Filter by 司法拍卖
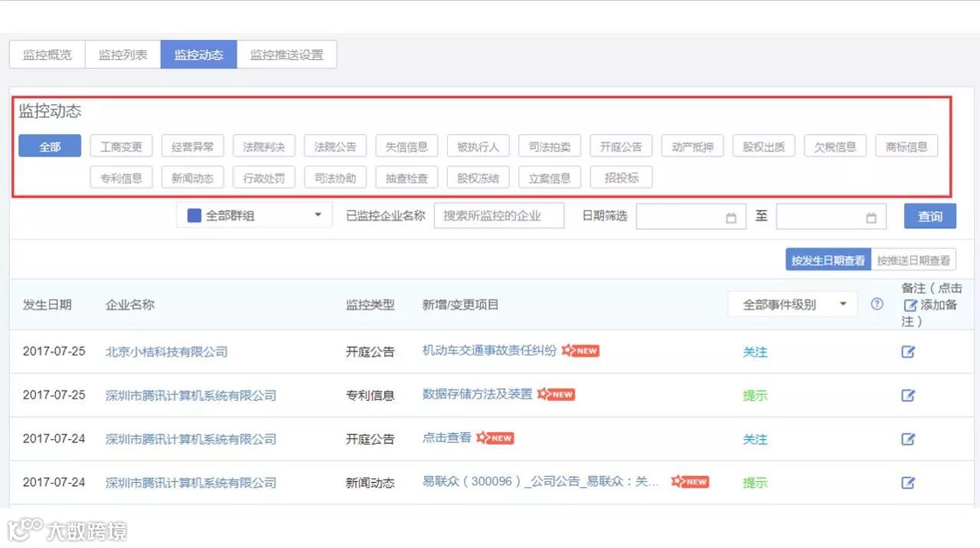Image resolution: width=980 pixels, height=548 pixels. click(550, 146)
